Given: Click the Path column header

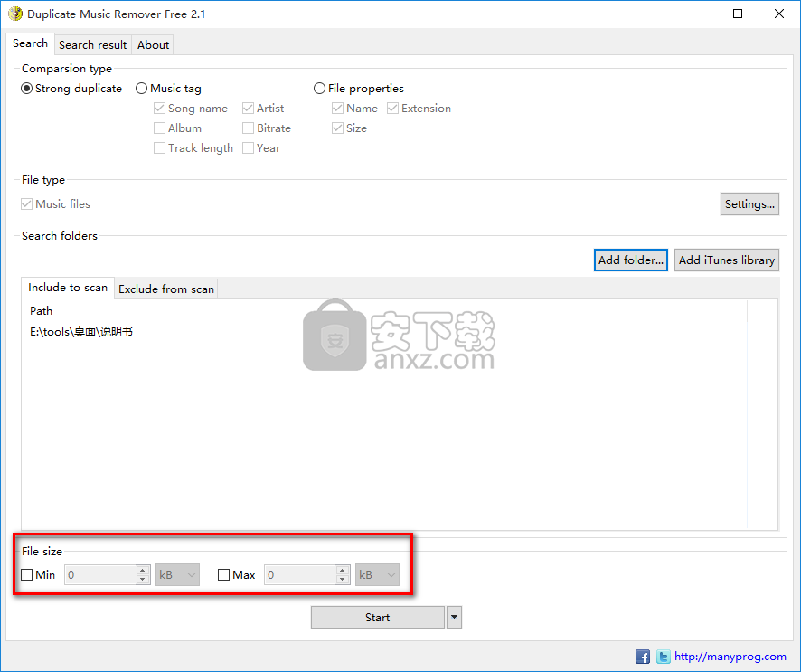Looking at the screenshot, I should pos(41,311).
